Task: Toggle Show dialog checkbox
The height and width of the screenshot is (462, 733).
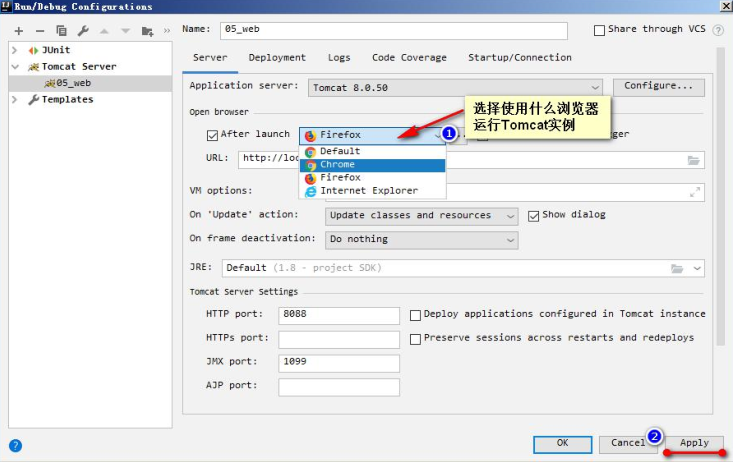Action: 533,216
